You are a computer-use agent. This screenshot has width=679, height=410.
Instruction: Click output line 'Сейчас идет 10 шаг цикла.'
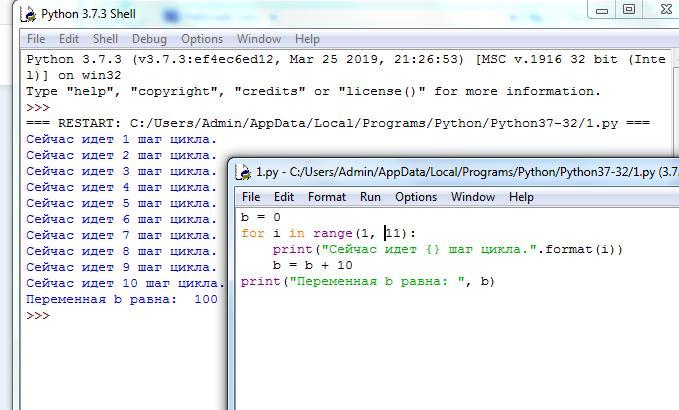(126, 284)
